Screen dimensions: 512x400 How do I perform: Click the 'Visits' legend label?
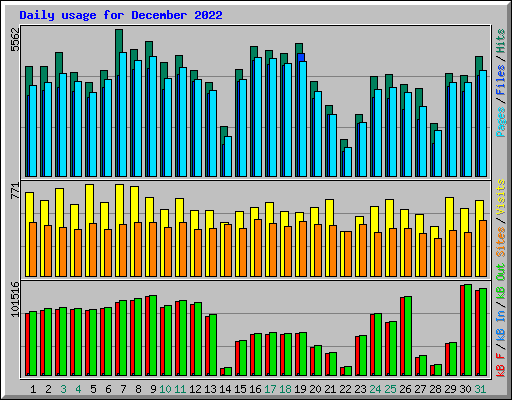(x=501, y=197)
